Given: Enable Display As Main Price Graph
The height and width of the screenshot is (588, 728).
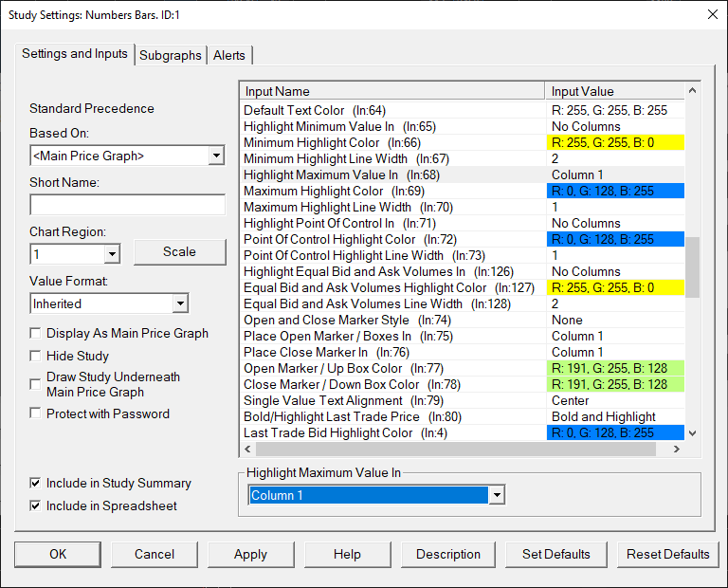Looking at the screenshot, I should (x=35, y=334).
